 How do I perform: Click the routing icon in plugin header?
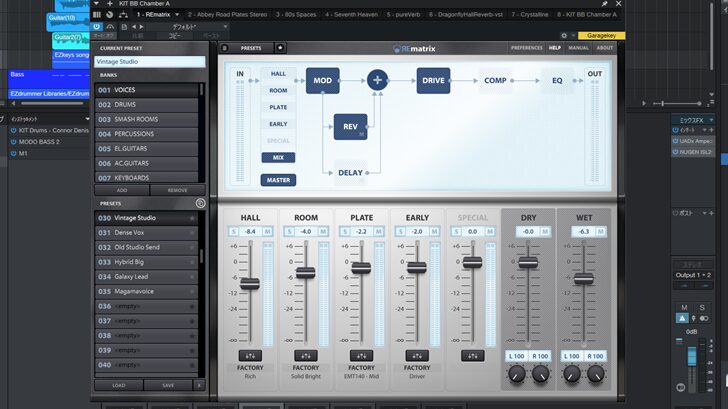tap(123, 14)
